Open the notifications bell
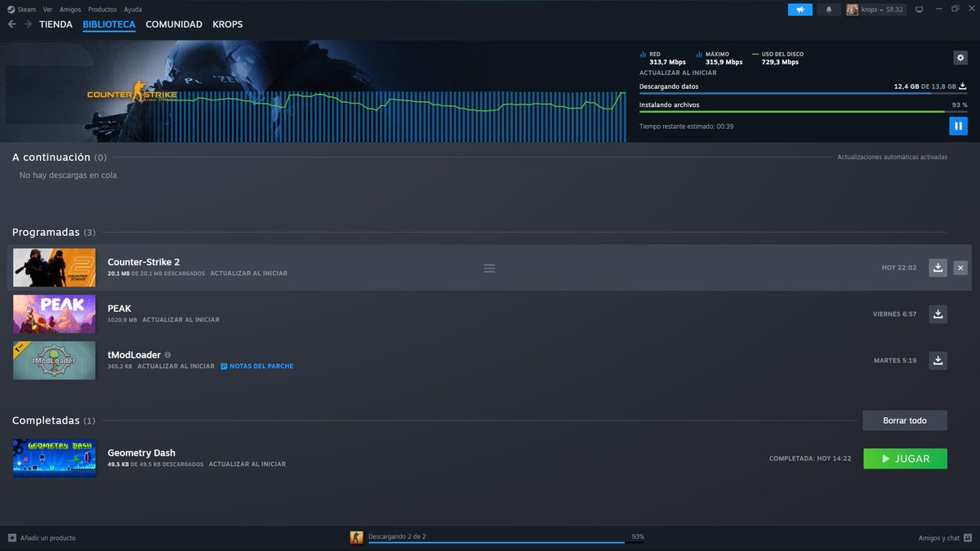980x551 pixels. [x=829, y=9]
